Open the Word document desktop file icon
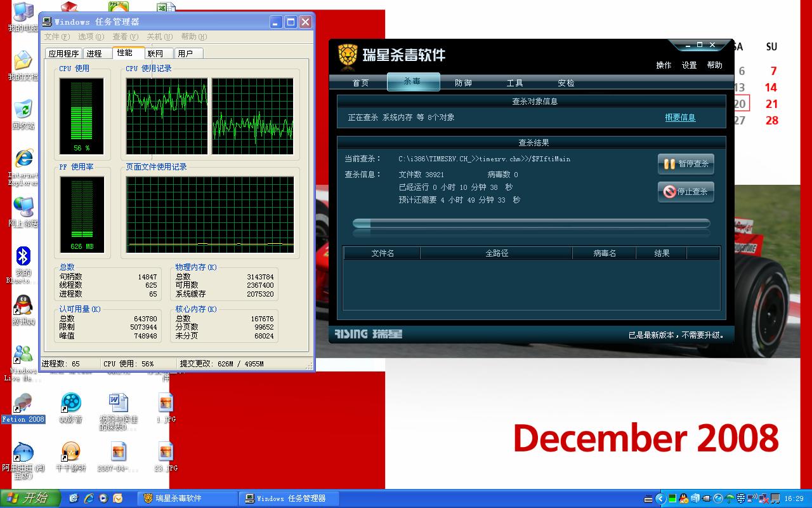Viewport: 812px width, 508px height. click(119, 411)
